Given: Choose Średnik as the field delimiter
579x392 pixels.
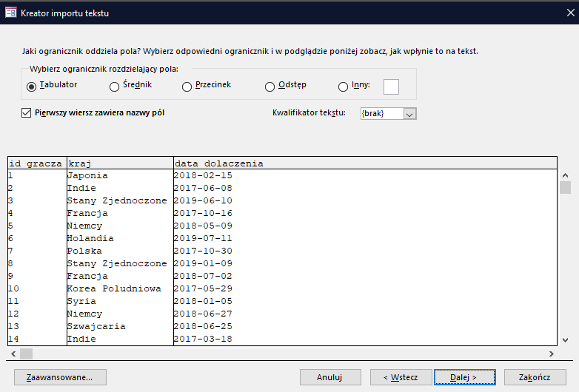Looking at the screenshot, I should pos(114,87).
